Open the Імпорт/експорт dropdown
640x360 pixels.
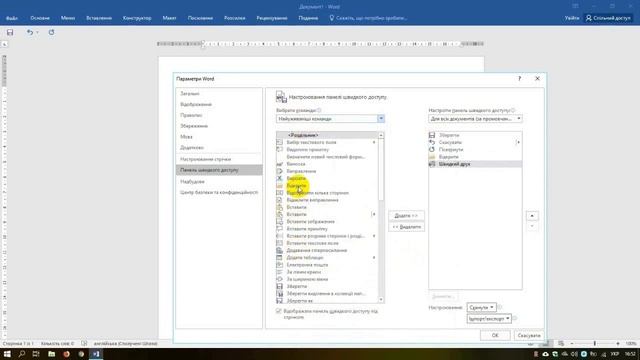489,318
